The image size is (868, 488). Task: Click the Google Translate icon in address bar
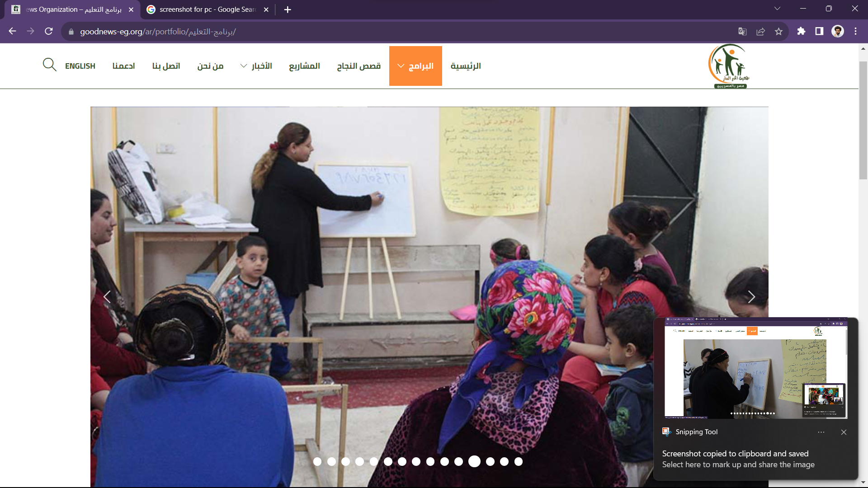742,32
